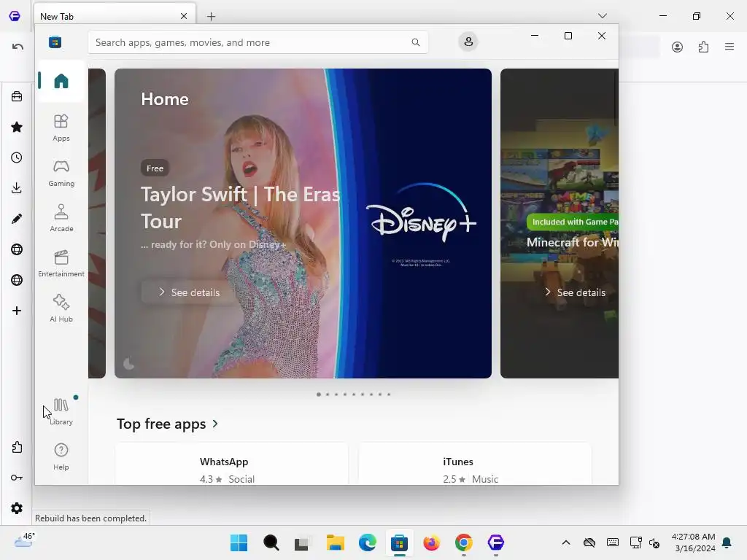Open the browser app logo menu
The width and height of the screenshot is (747, 560).
tap(15, 16)
